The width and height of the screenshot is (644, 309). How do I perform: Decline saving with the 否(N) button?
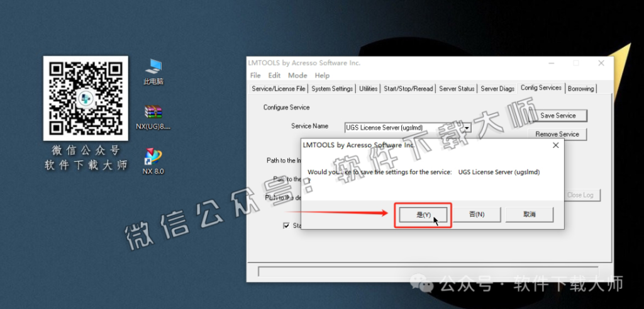(477, 215)
